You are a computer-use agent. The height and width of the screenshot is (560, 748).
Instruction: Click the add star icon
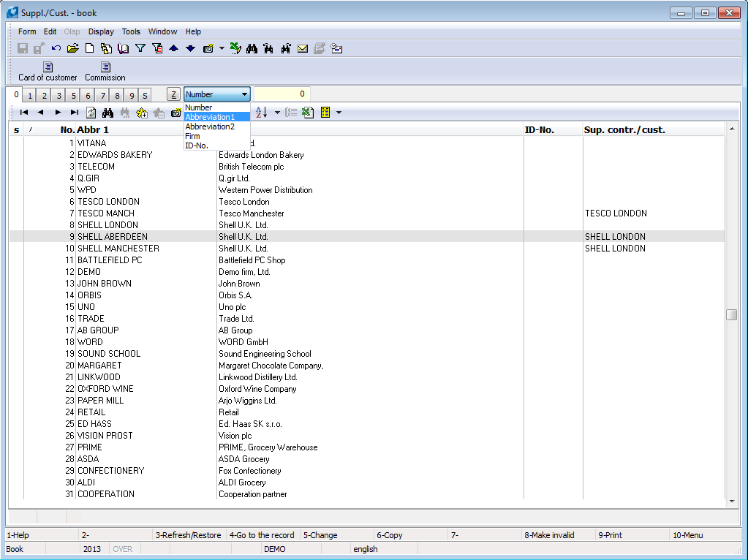click(x=142, y=113)
